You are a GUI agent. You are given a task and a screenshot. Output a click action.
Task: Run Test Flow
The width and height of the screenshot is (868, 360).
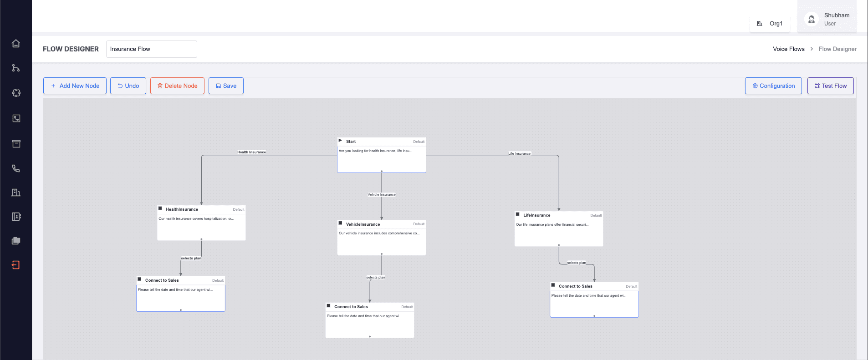point(830,86)
